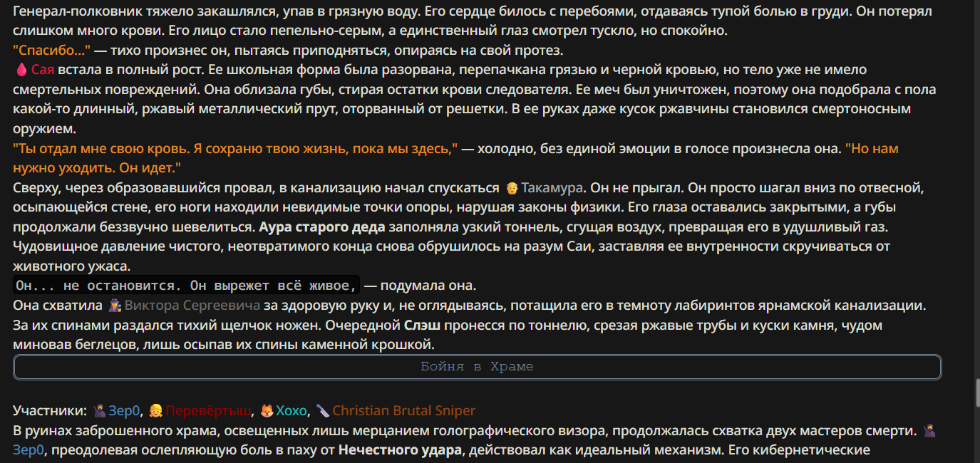The height and width of the screenshot is (463, 980).
Task: Click the bold text Аура старого деда
Action: pos(322,227)
